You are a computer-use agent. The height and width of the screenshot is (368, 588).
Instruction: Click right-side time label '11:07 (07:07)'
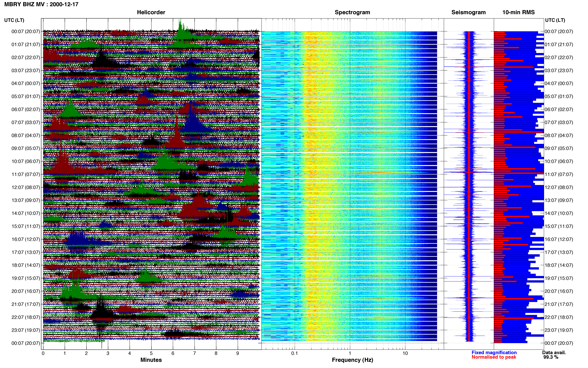[559, 175]
